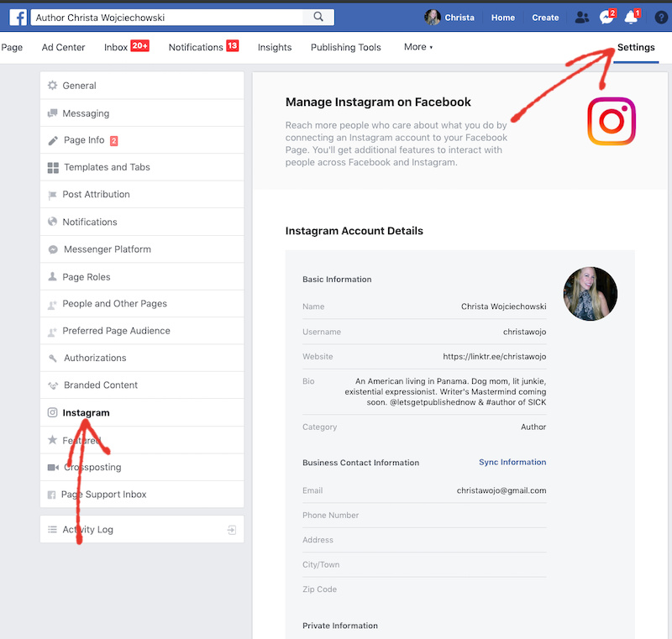Open the Publishing Tools tab

pos(345,47)
